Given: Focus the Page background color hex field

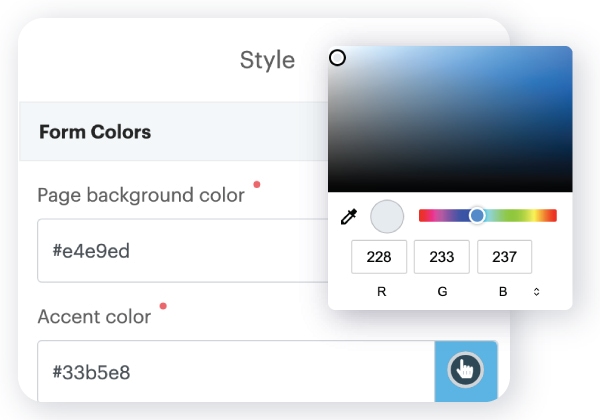Looking at the screenshot, I should (x=180, y=251).
